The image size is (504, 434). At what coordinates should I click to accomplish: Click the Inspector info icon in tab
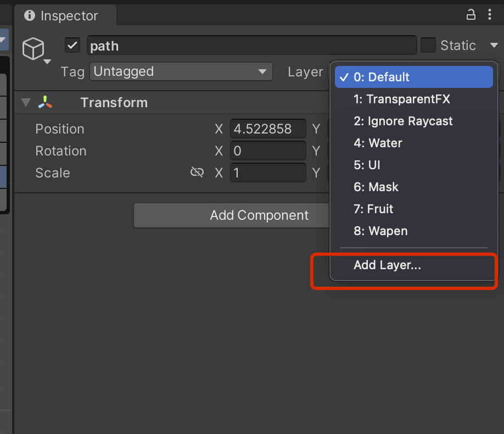pyautogui.click(x=30, y=16)
